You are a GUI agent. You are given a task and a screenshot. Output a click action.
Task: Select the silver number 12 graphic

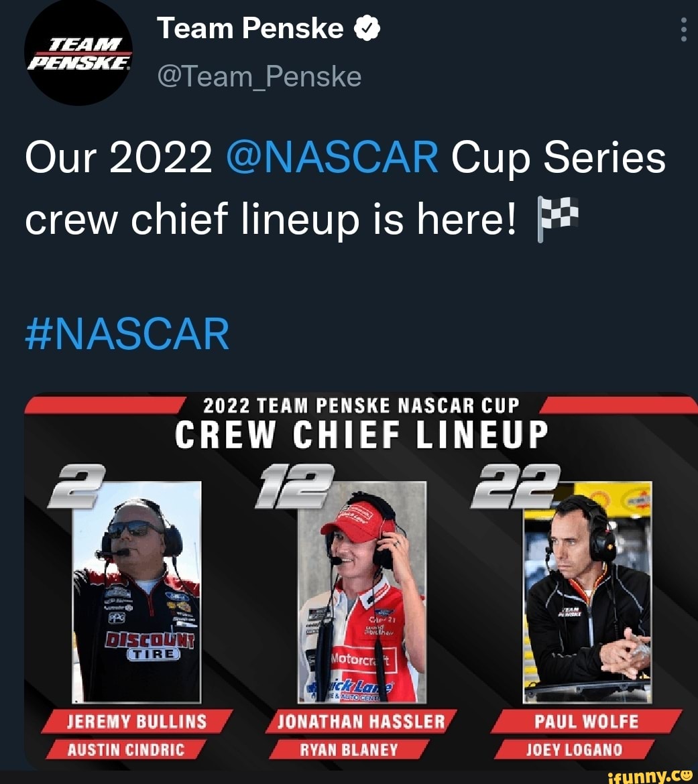(x=296, y=480)
